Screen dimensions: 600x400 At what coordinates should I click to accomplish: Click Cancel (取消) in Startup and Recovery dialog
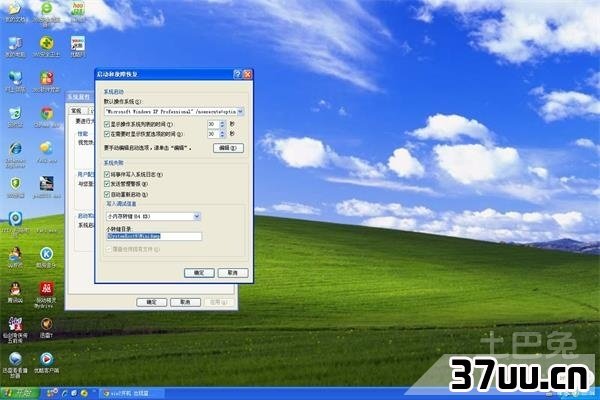(233, 273)
